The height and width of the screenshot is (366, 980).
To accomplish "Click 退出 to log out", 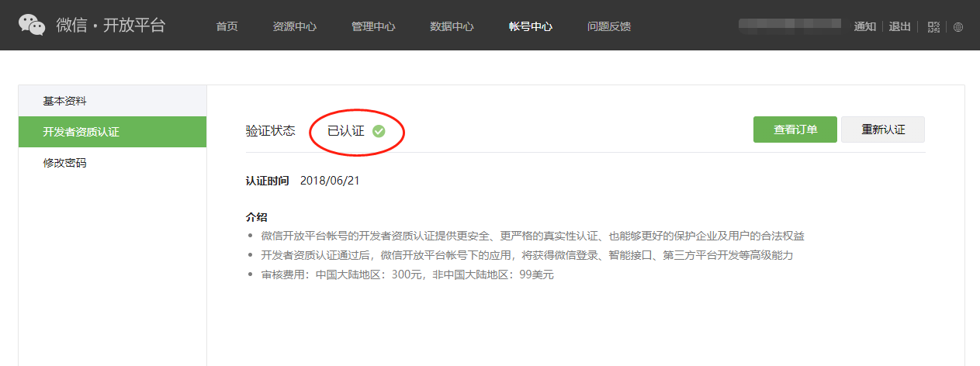I will (x=899, y=26).
